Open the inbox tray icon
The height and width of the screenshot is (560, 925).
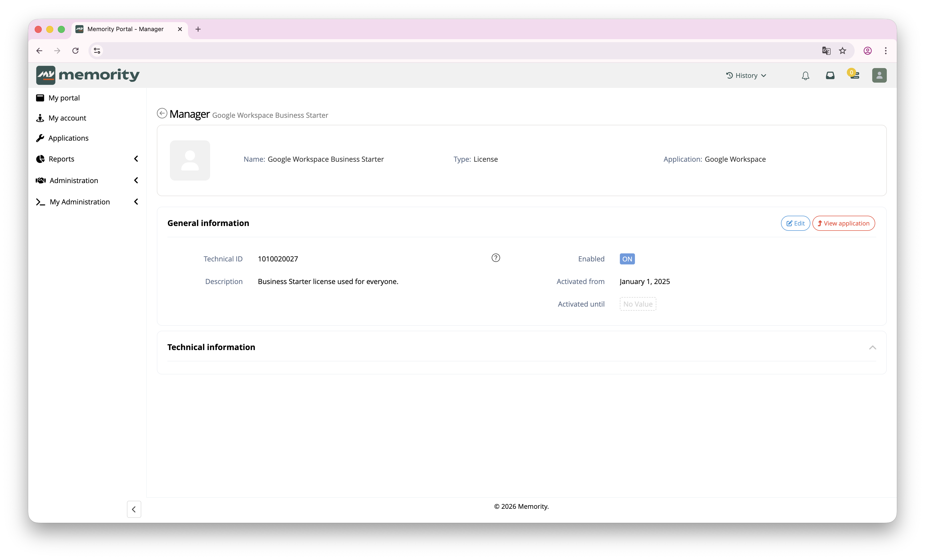coord(830,75)
